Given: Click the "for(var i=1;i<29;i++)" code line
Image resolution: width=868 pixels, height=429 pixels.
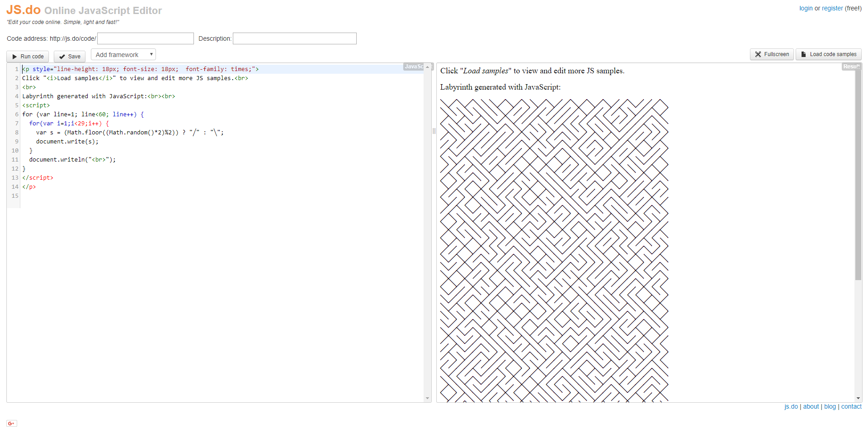Looking at the screenshot, I should tap(69, 124).
